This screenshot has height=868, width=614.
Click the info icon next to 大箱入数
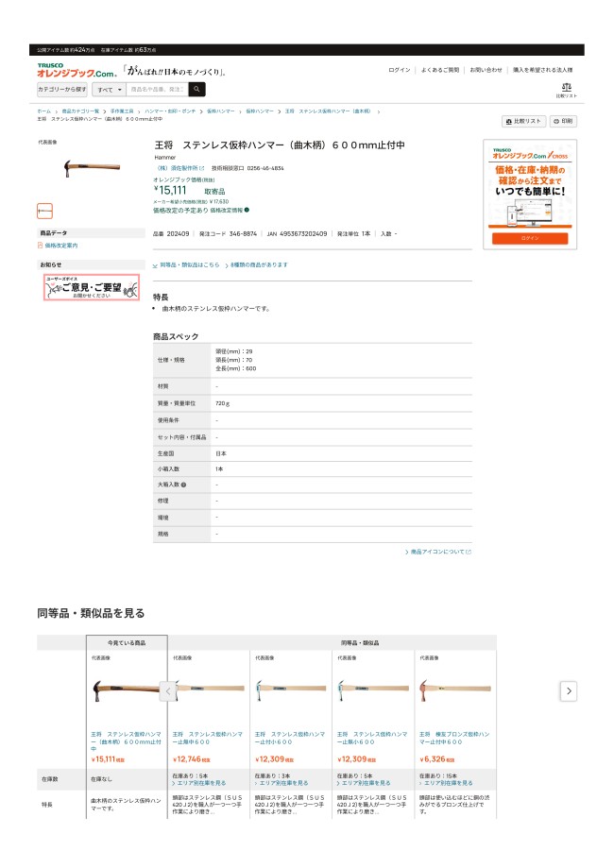pyautogui.click(x=184, y=485)
